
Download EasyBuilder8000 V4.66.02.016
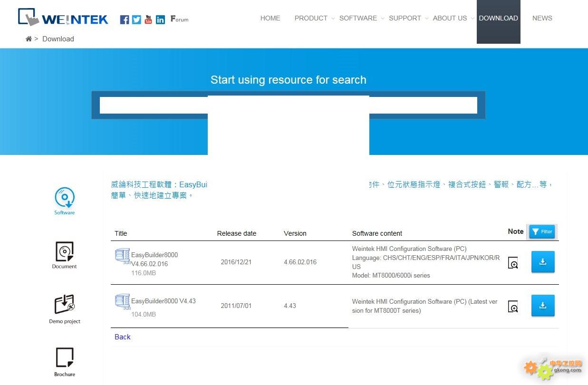(543, 262)
